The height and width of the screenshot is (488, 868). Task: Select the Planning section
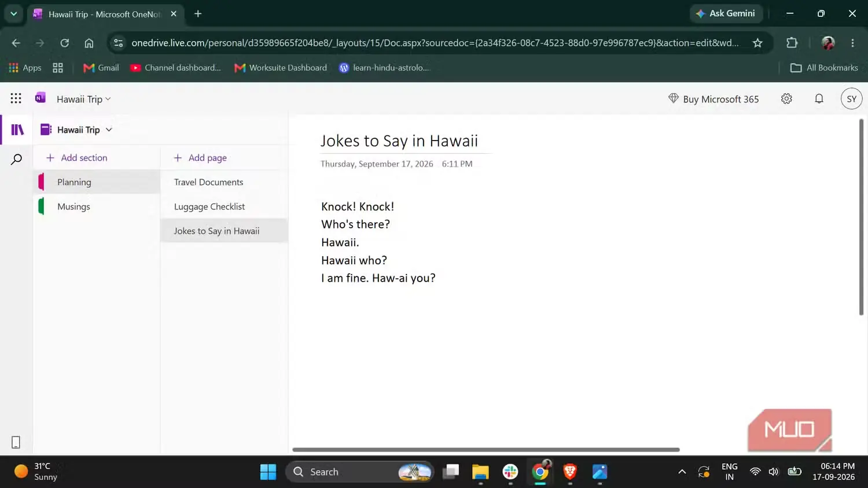coord(97,182)
